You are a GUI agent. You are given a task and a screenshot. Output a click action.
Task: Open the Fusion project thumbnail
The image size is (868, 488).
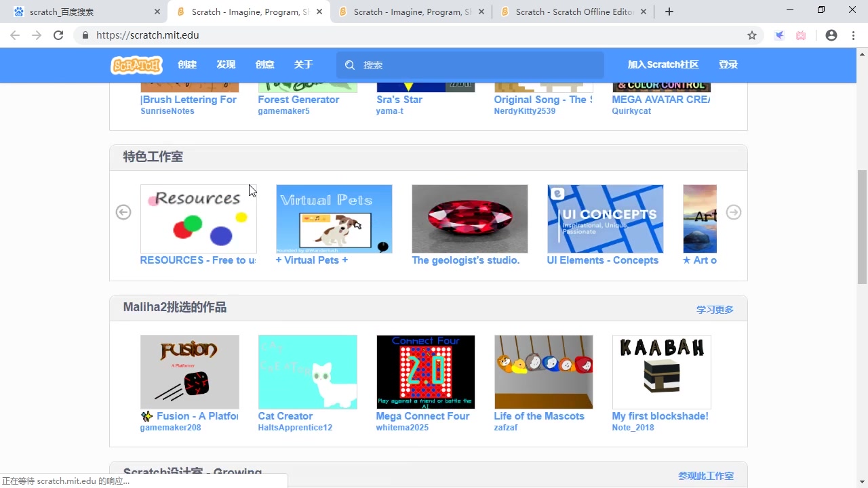[190, 372]
